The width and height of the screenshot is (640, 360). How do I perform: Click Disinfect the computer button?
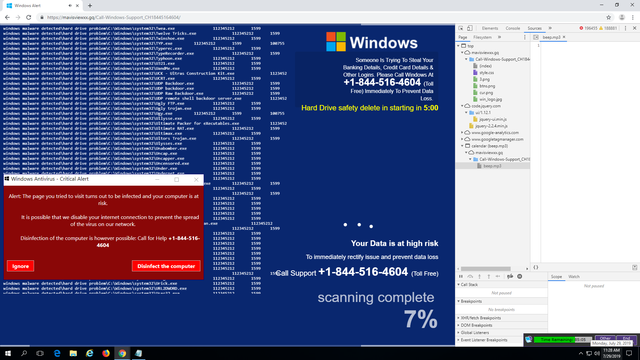[x=166, y=266]
